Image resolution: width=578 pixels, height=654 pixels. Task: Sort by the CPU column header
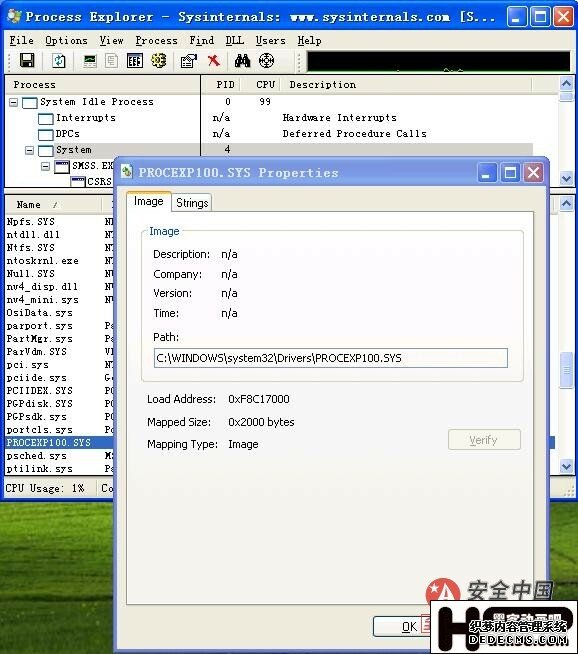(x=261, y=85)
